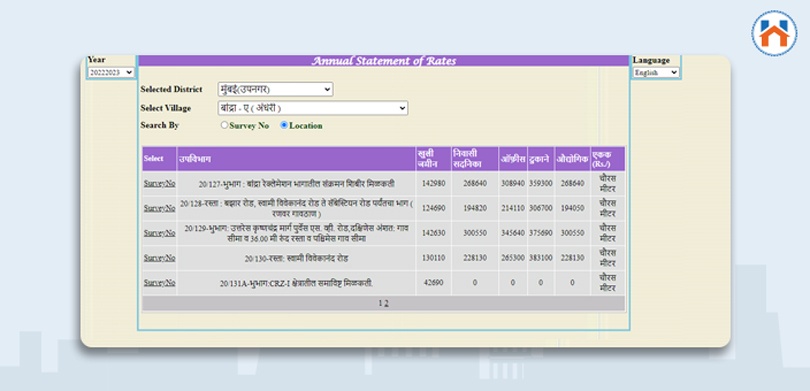
Task: Click SurveyNo link for row 20/128
Action: pos(159,208)
